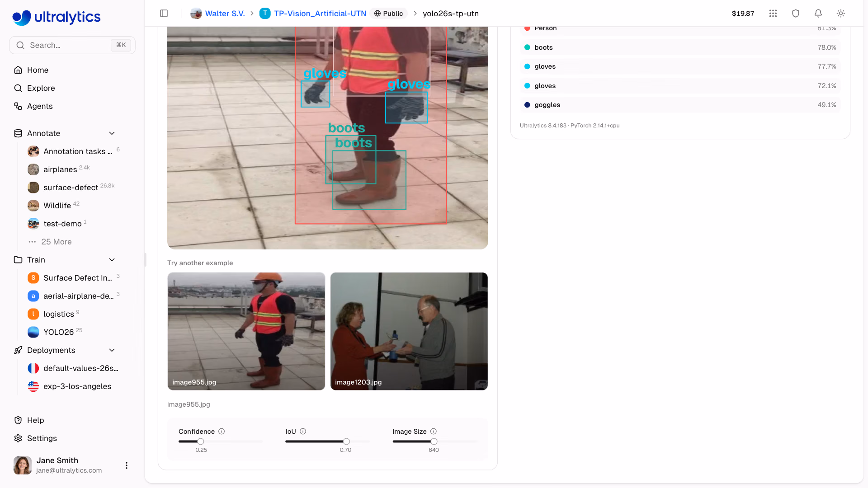Select image1203.jpg example thumbnail
Image resolution: width=868 pixels, height=488 pixels.
coord(409,331)
